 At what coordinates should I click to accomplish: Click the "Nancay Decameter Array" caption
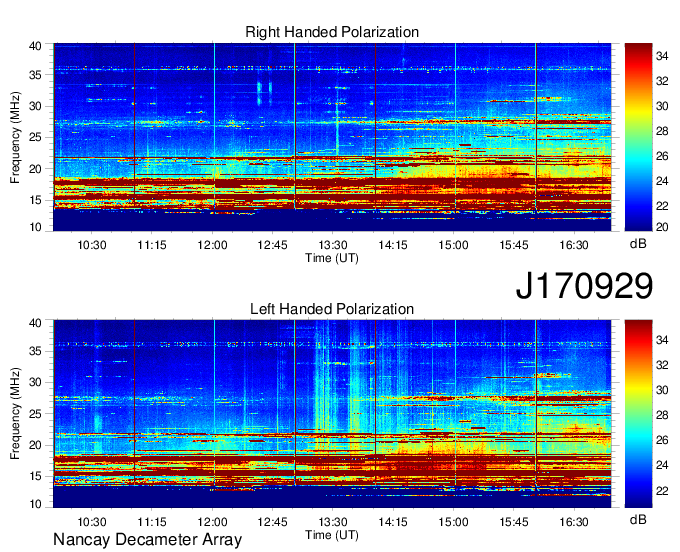pos(147,540)
